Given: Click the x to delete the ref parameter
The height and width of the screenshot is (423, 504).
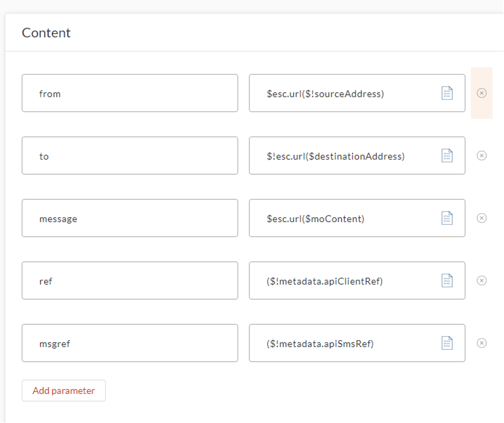Looking at the screenshot, I should [x=482, y=280].
